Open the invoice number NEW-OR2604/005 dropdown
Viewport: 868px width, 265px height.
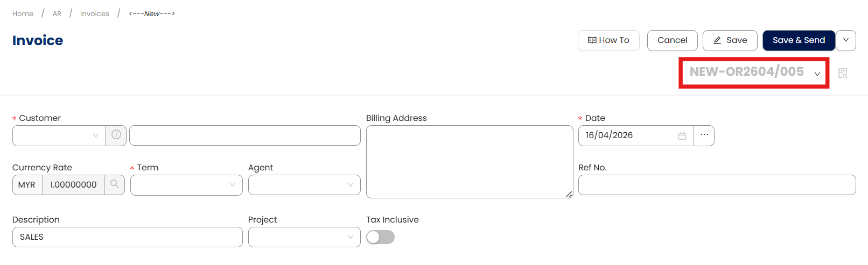(817, 74)
